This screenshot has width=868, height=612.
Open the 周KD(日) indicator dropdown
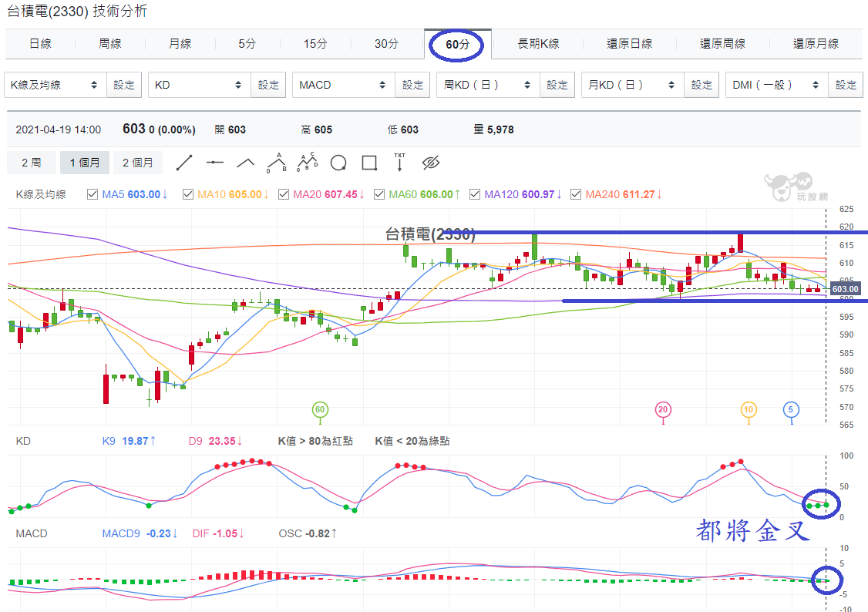point(488,85)
